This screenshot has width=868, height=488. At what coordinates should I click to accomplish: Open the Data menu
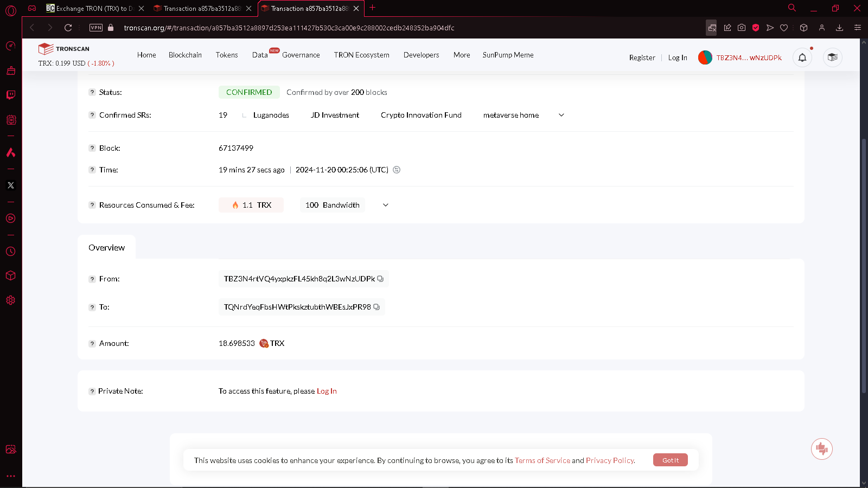[x=260, y=55]
